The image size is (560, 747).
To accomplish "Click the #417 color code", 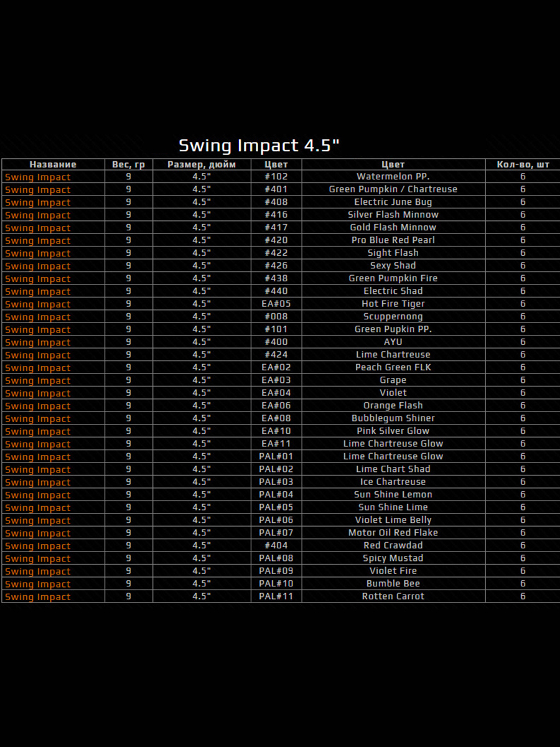I will pos(276,227).
